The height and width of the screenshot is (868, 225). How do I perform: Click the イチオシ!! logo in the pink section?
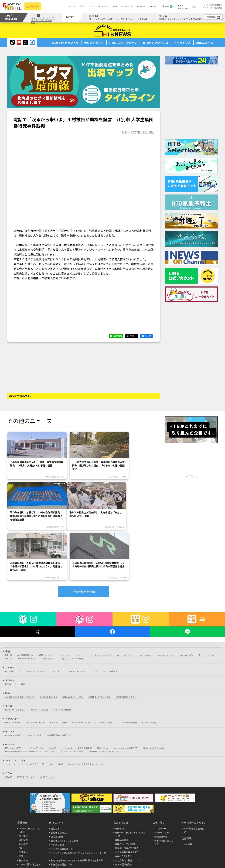[79, 619]
